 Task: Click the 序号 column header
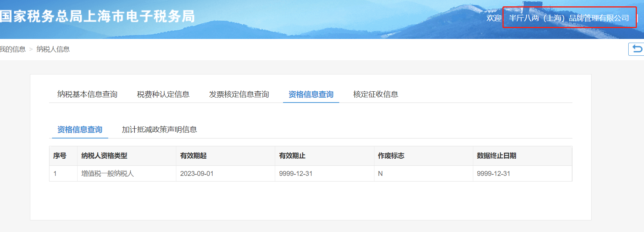pos(60,156)
